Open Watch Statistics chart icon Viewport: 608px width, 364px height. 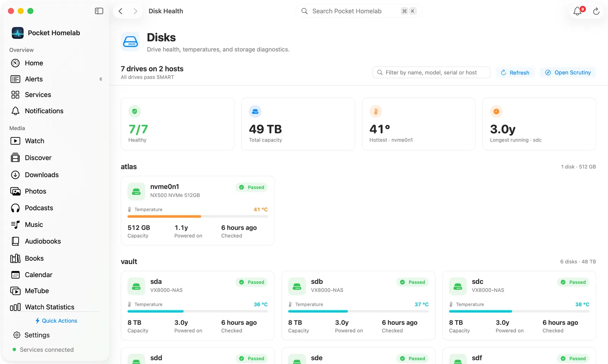pos(15,307)
